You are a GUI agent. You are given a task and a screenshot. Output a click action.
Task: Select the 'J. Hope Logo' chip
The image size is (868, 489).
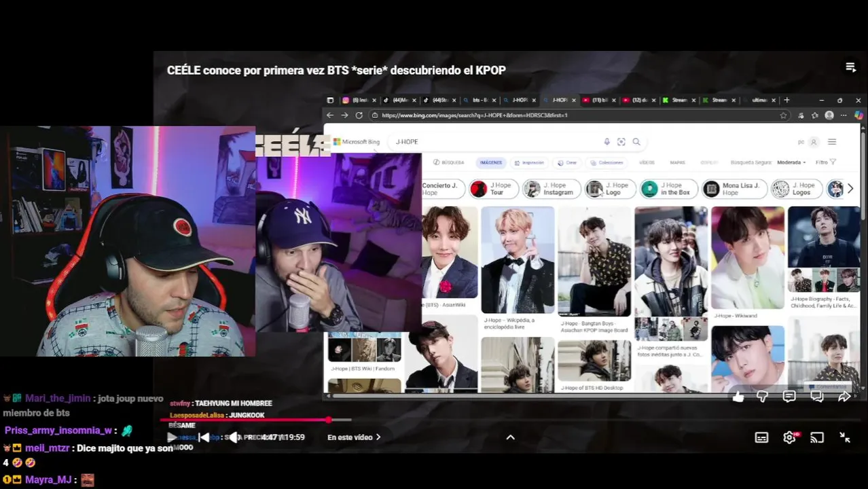pos(610,189)
